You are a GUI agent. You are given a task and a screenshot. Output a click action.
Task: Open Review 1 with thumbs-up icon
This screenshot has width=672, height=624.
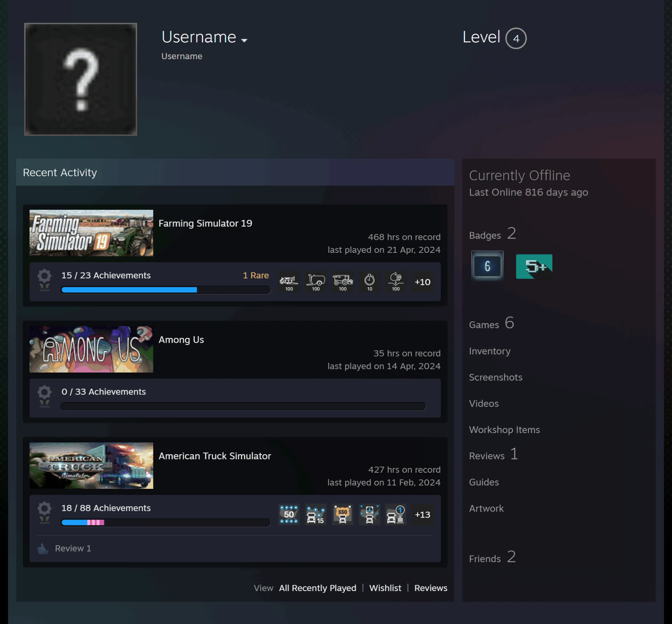point(64,548)
